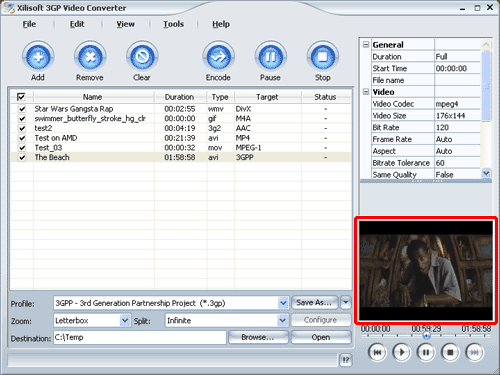Uncheck the Star Wars Gangsta Rap checkbox
Screen dimensions: 500x375
[x=22, y=109]
